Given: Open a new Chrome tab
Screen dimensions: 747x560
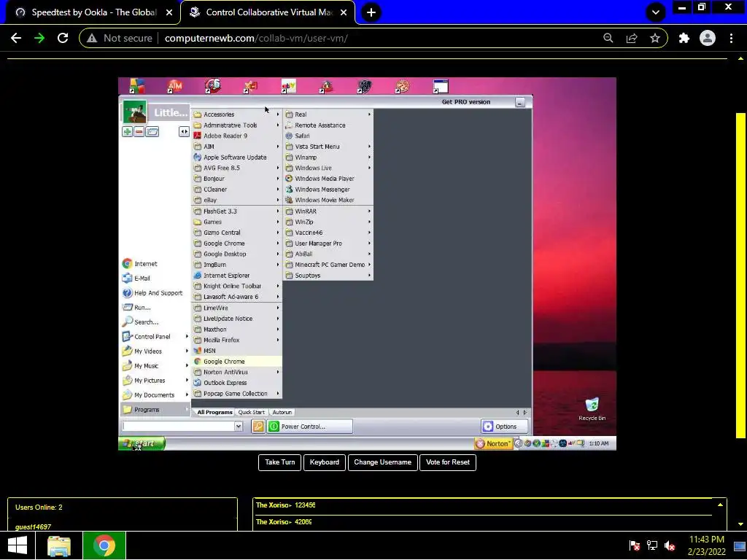Looking at the screenshot, I should [x=371, y=12].
